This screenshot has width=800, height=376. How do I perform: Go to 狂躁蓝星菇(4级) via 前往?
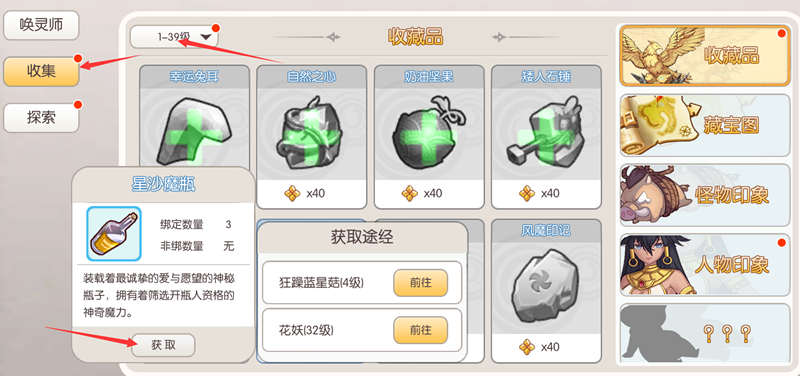pos(420,283)
